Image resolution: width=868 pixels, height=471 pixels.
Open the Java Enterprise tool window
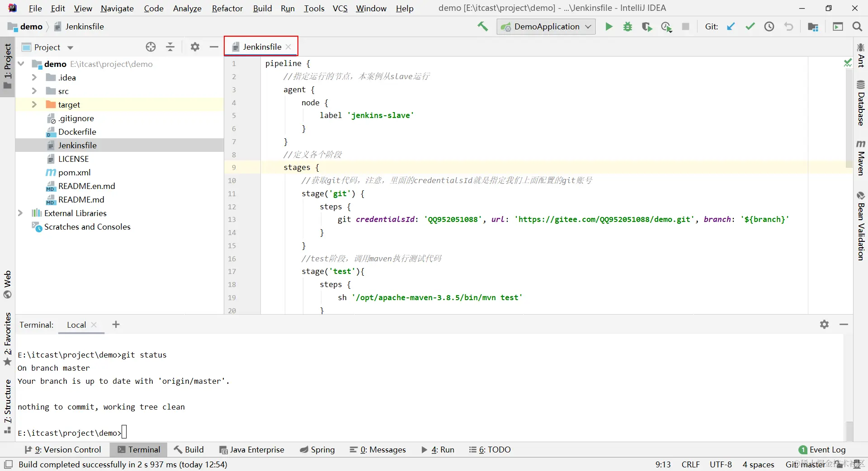point(252,449)
